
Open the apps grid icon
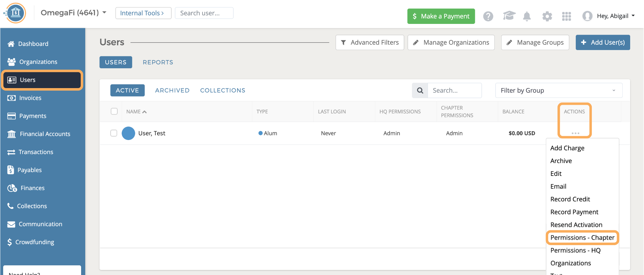(566, 16)
